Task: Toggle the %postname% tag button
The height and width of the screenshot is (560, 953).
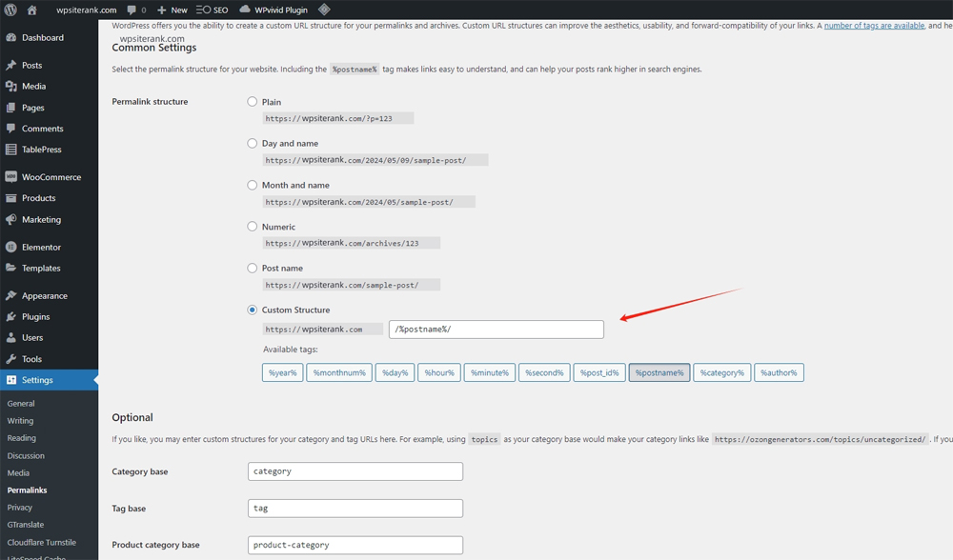Action: pyautogui.click(x=659, y=372)
